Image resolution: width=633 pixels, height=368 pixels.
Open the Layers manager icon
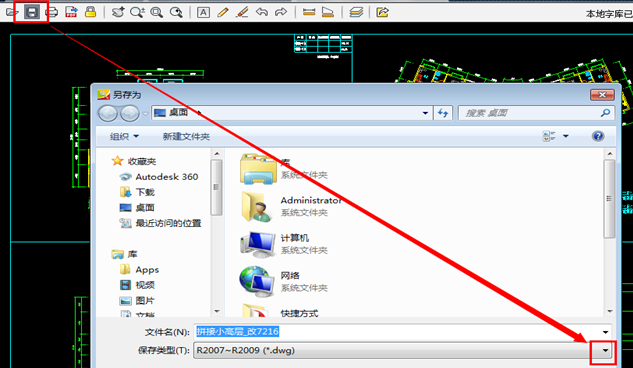click(356, 12)
